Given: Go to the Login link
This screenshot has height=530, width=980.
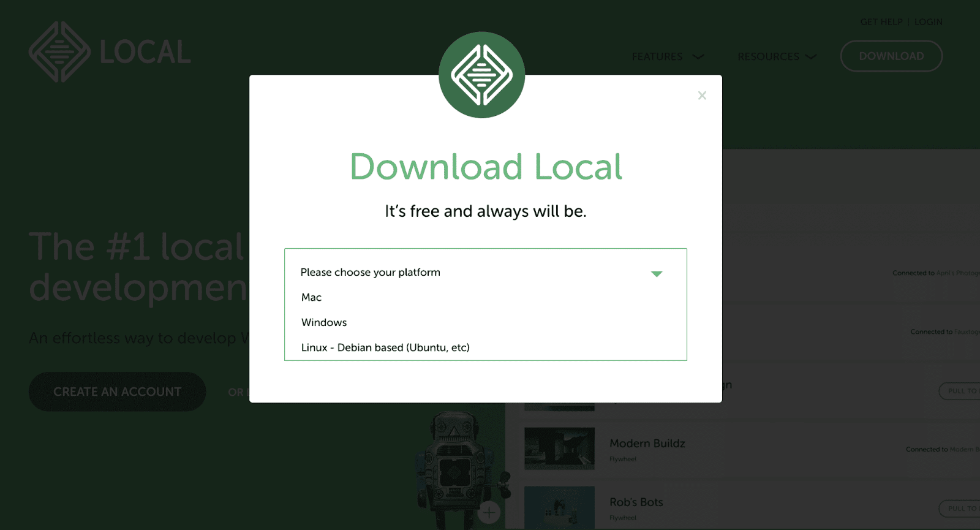Looking at the screenshot, I should coord(929,21).
